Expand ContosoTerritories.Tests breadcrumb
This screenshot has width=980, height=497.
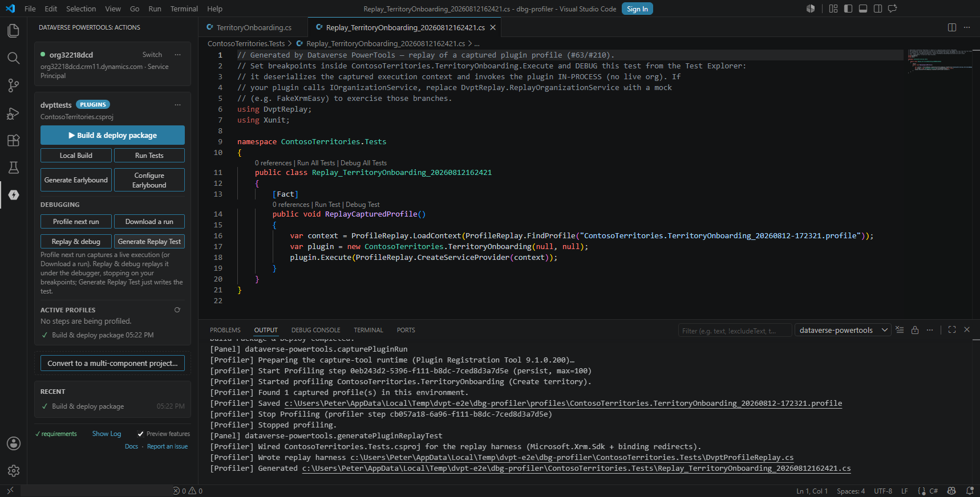246,43
